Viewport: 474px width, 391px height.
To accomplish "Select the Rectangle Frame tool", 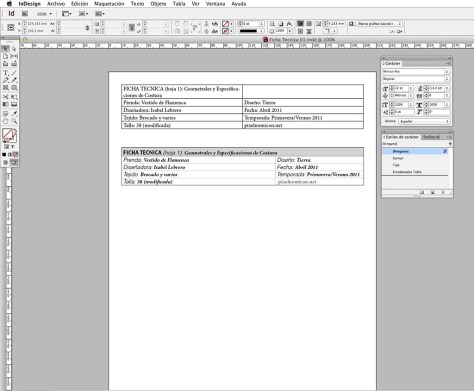I will (x=6, y=88).
